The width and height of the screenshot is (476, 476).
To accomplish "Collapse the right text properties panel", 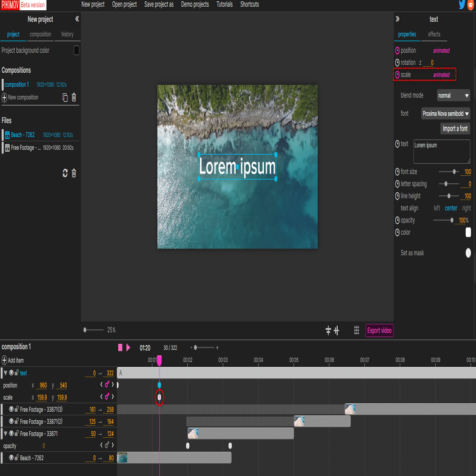I will 397,19.
